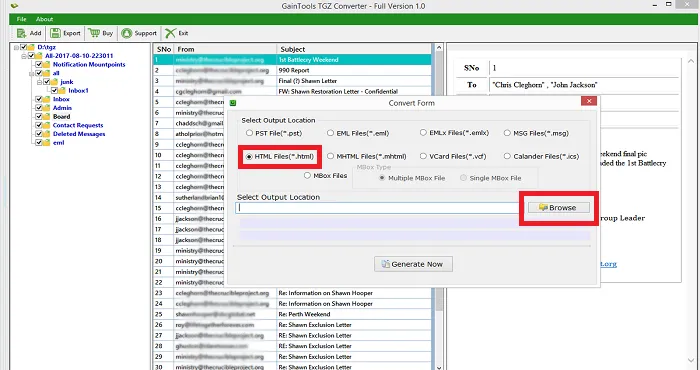The width and height of the screenshot is (700, 370).
Task: Toggle the Board folder checkbox
Action: pos(39,116)
